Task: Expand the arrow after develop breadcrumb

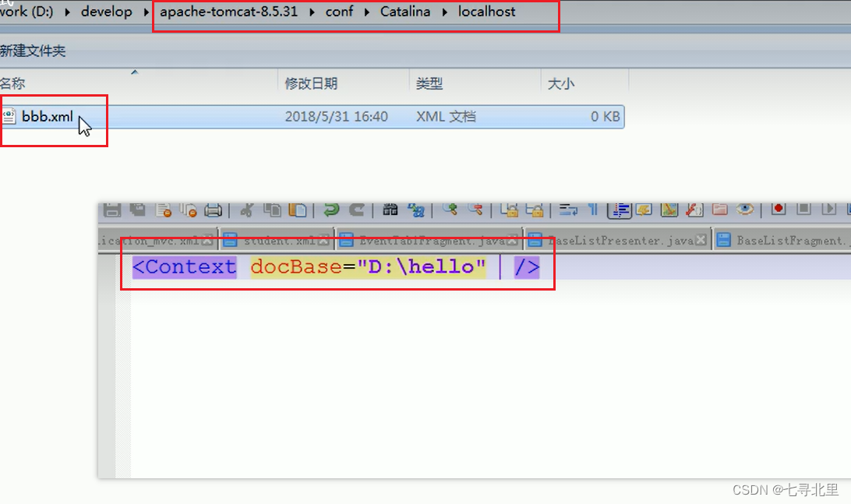Action: click(147, 12)
